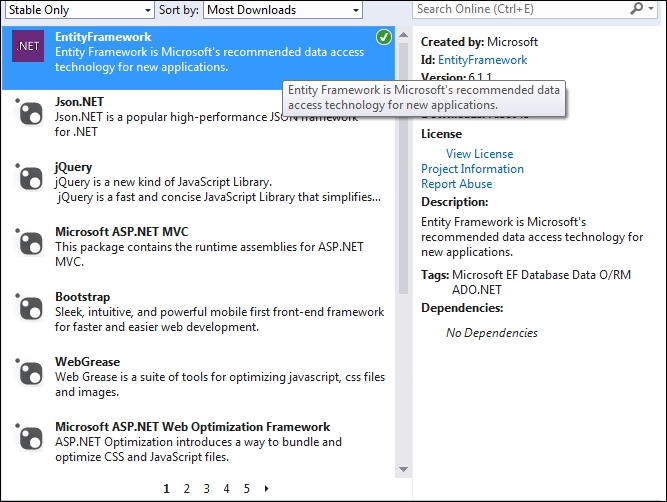The height and width of the screenshot is (502, 667).
Task: Click the scrollbar up arrow
Action: coord(403,35)
